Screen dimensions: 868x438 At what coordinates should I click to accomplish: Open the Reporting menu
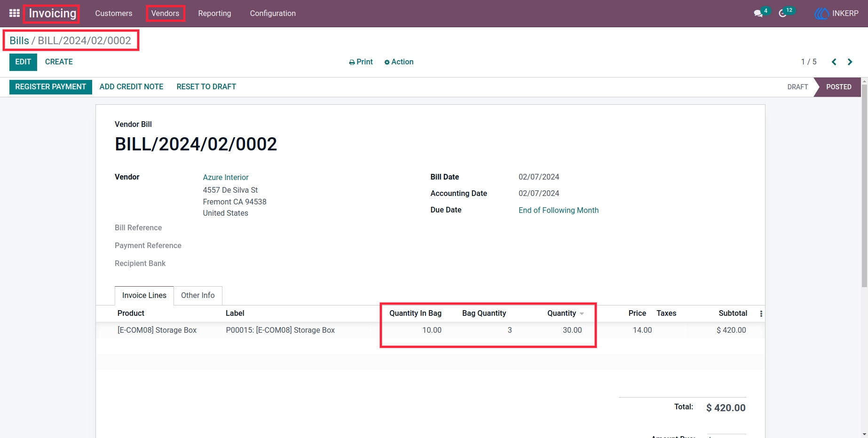(x=214, y=14)
